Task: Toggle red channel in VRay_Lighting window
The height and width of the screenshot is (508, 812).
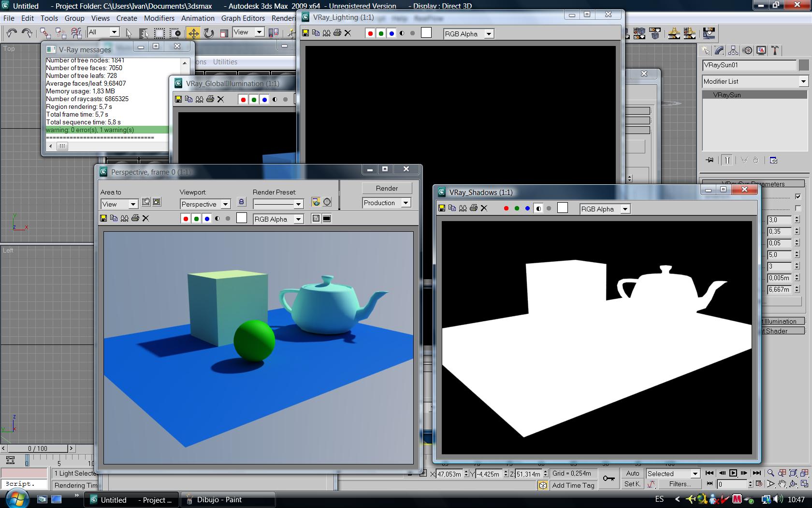Action: coord(370,33)
